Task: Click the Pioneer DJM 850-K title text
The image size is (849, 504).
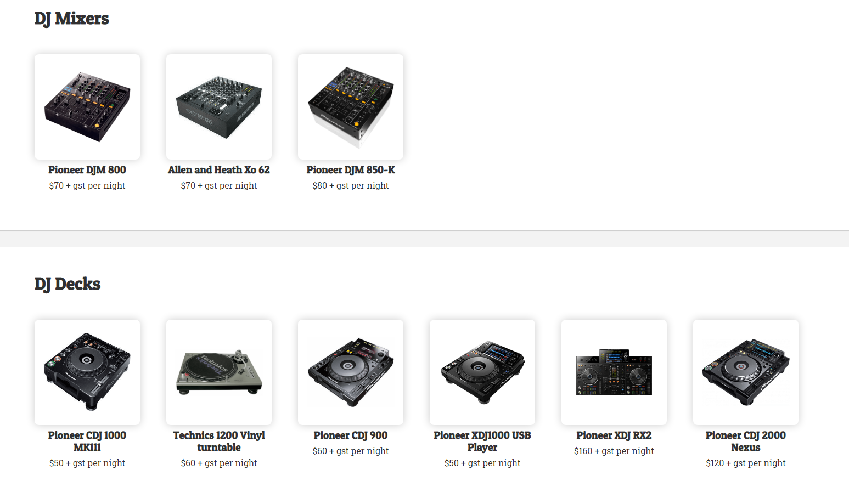Action: coord(351,170)
